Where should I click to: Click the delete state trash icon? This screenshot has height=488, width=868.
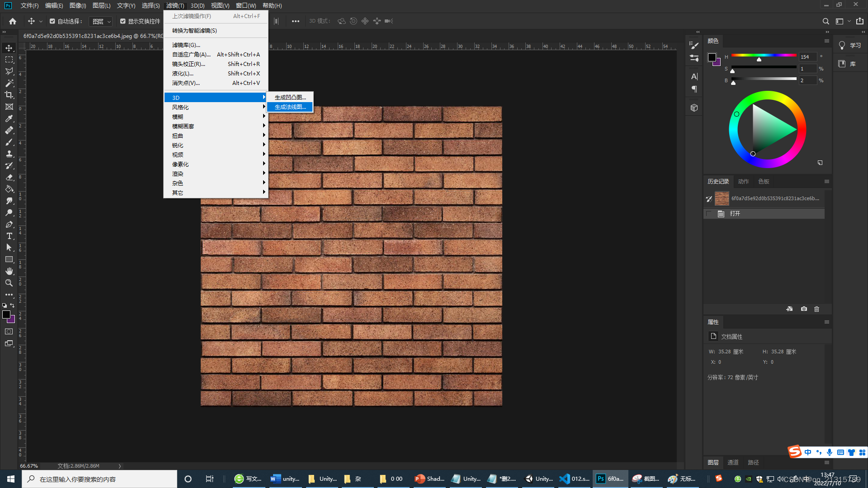(816, 309)
